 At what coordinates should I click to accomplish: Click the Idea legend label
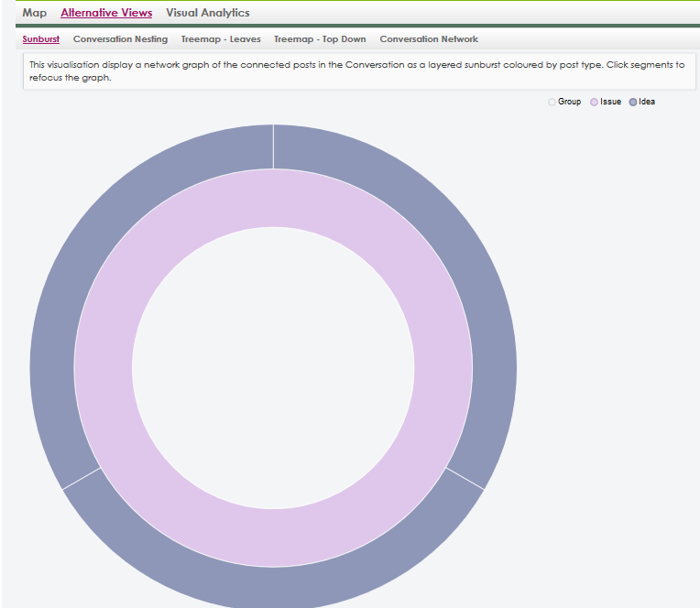click(x=647, y=102)
